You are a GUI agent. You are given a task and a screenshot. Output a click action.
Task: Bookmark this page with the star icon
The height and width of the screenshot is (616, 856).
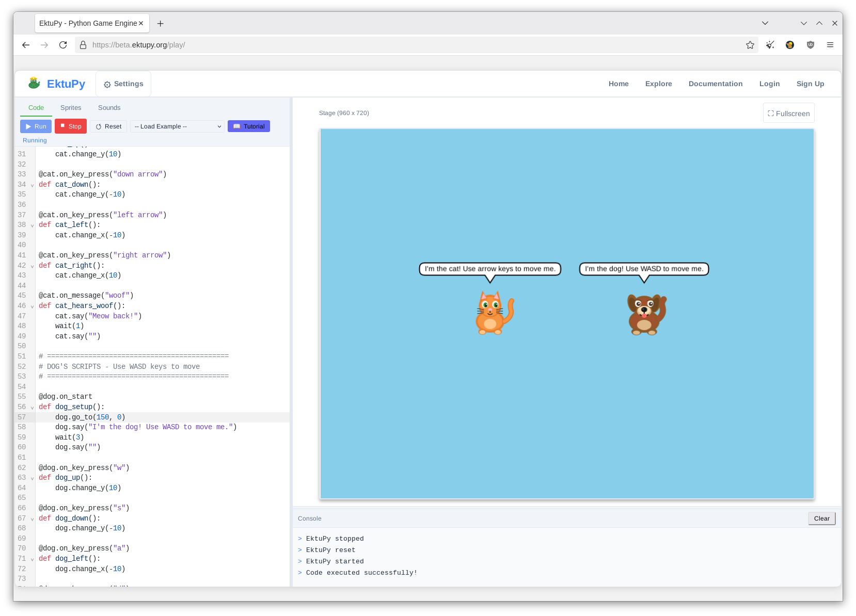click(750, 45)
